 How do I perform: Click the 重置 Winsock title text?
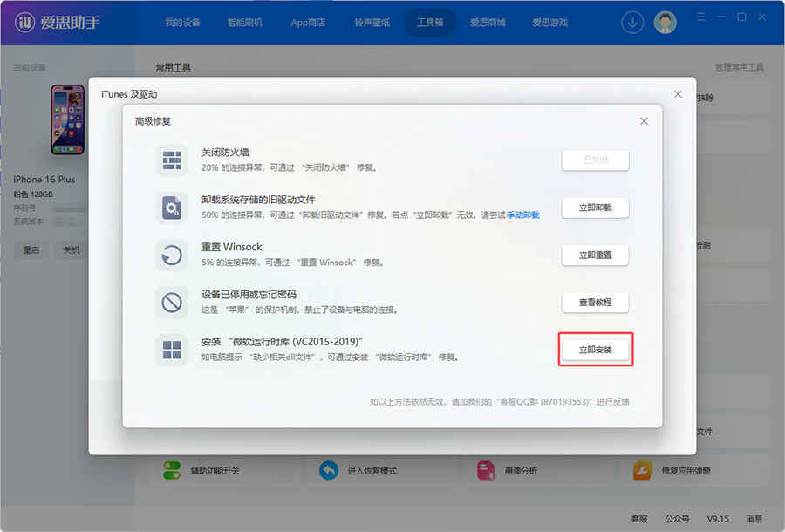pos(232,247)
